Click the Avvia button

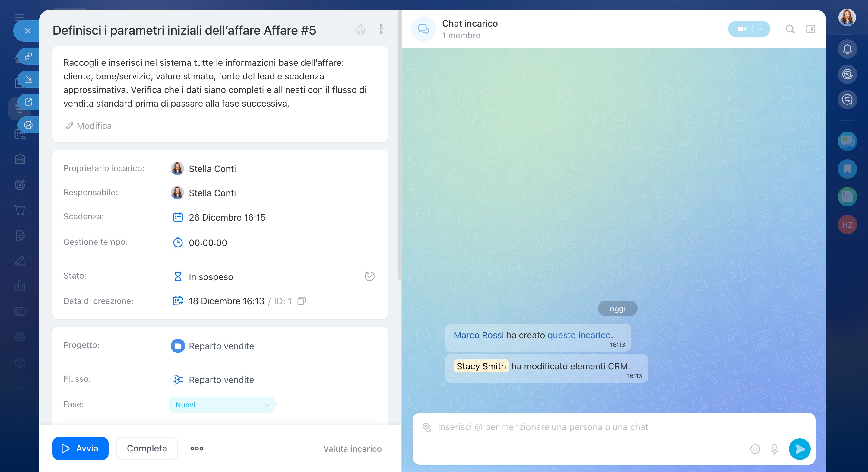(80, 448)
